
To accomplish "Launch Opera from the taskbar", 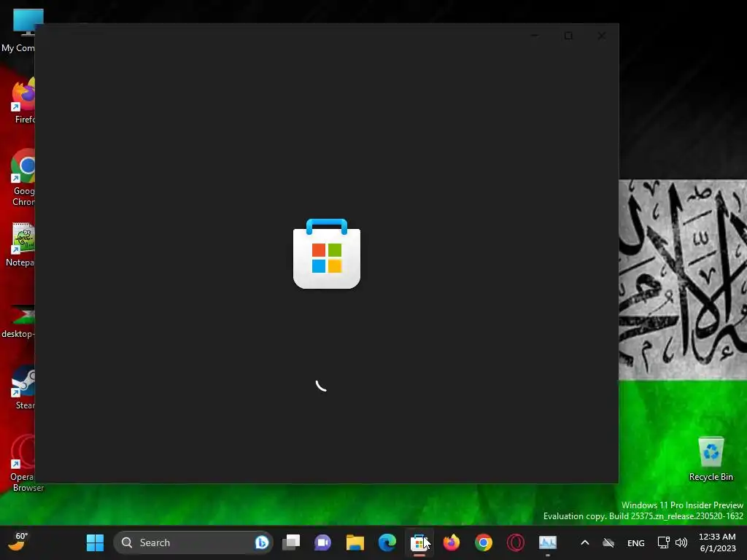I will click(516, 542).
